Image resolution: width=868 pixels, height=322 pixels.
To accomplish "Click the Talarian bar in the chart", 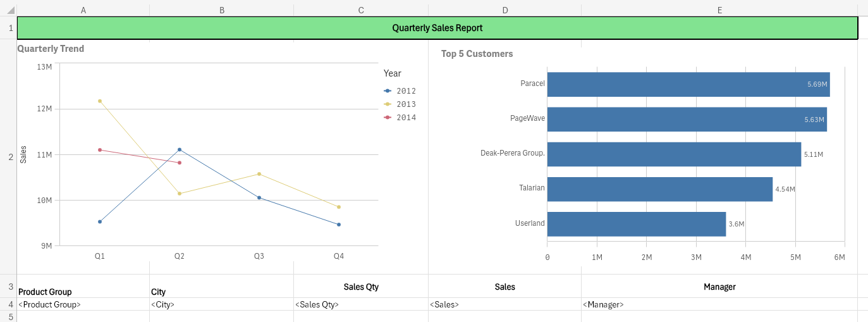I will (659, 189).
